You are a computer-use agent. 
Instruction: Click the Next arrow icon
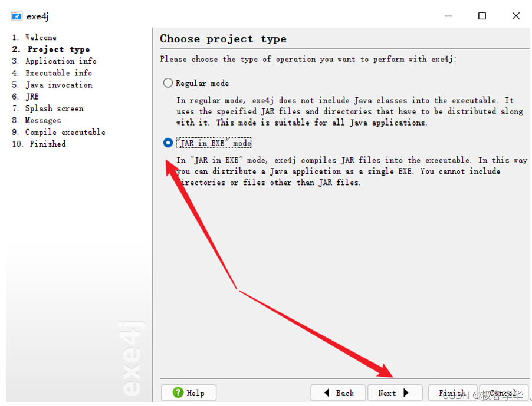406,392
